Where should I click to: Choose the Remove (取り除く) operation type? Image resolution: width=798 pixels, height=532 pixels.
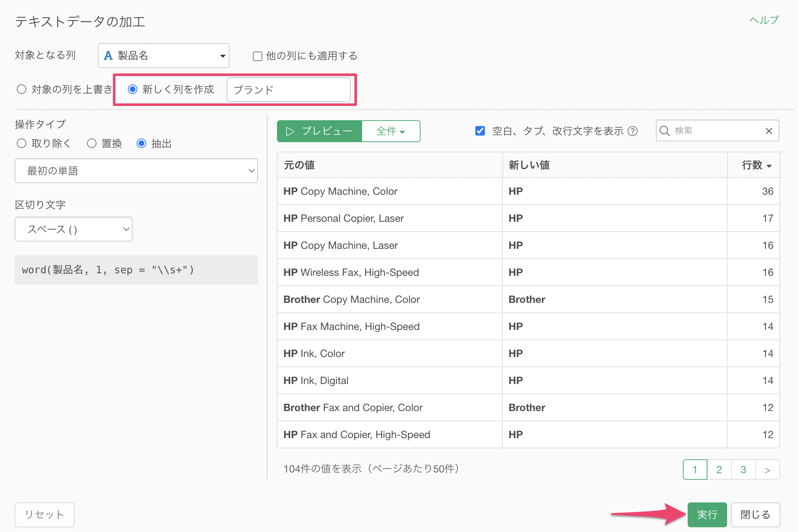point(22,143)
